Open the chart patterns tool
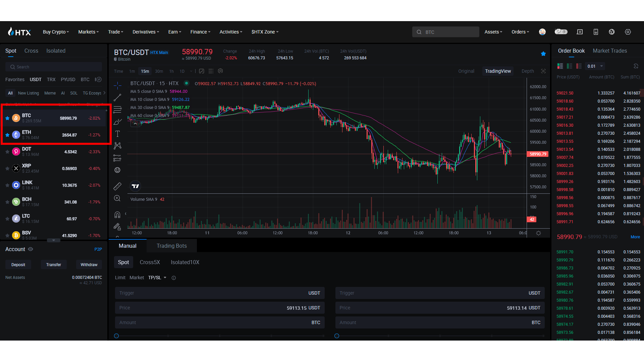This screenshot has width=644, height=362. [x=117, y=146]
